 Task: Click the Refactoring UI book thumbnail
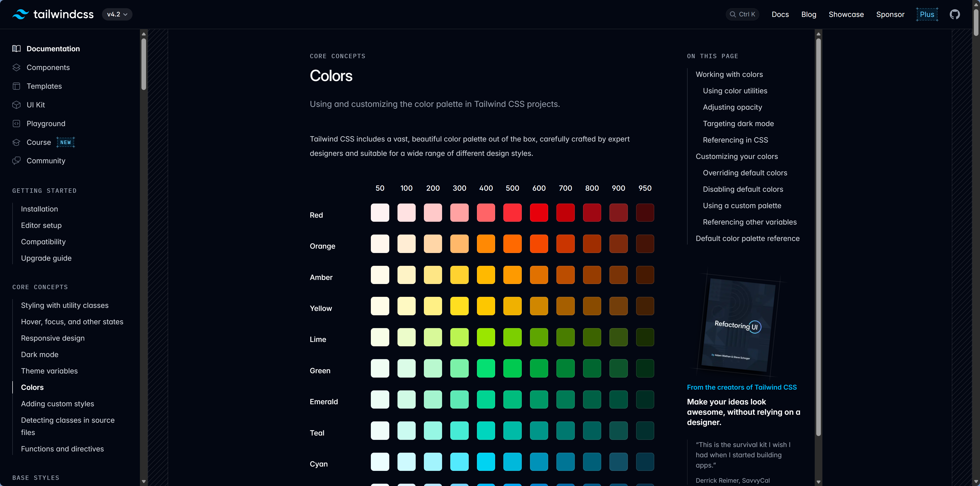738,325
